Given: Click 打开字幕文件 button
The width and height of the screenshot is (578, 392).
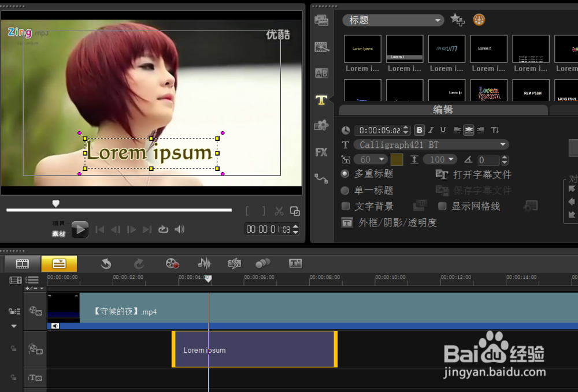Looking at the screenshot, I should tap(473, 174).
